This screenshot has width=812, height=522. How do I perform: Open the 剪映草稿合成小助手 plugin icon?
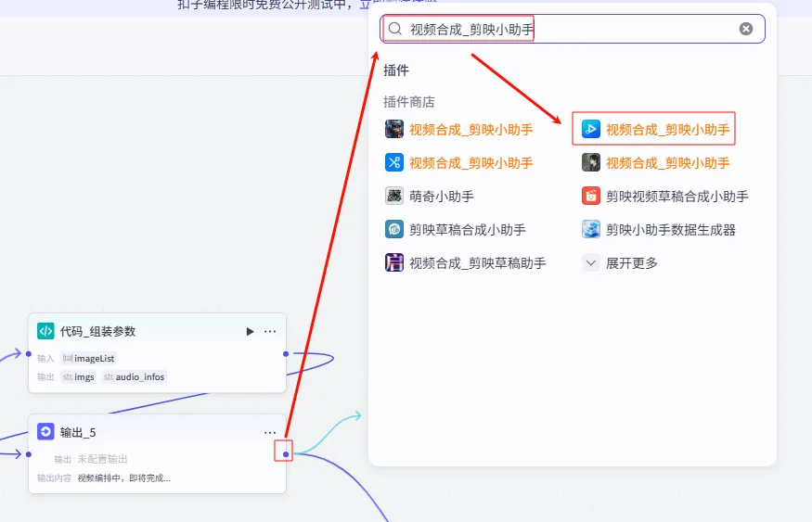pyautogui.click(x=394, y=229)
